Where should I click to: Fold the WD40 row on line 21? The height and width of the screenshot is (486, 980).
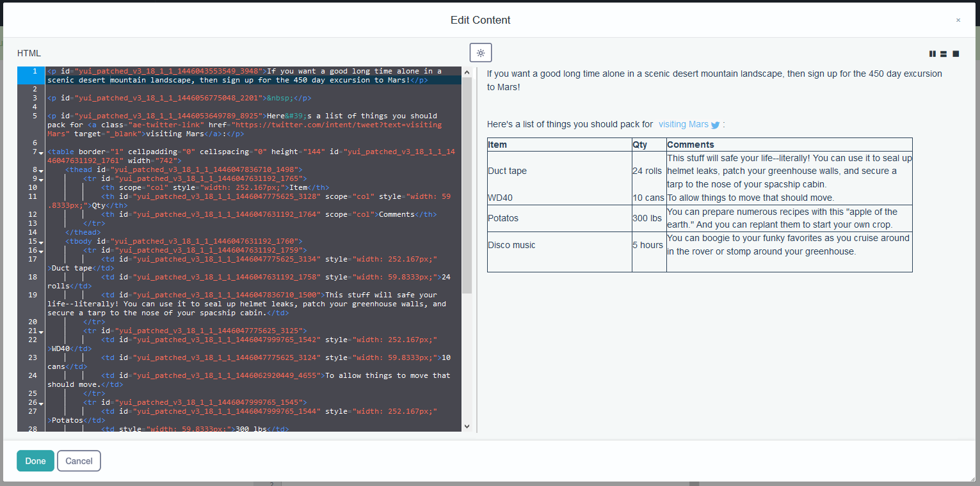[41, 332]
